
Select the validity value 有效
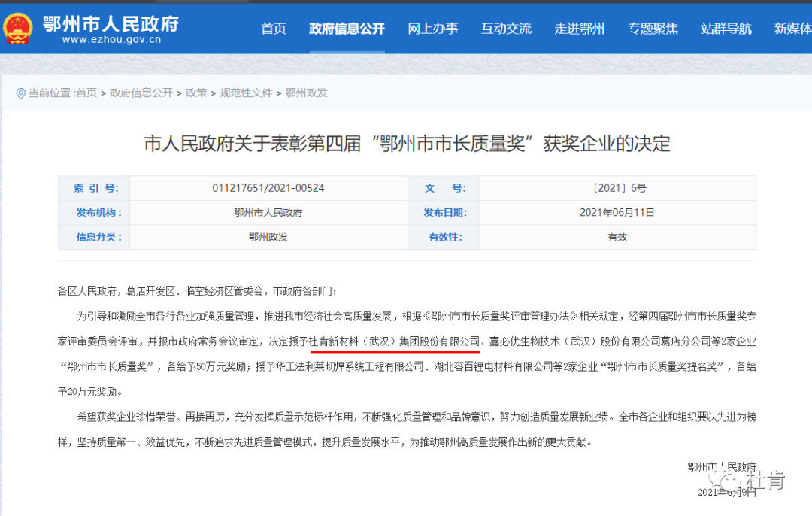(617, 237)
